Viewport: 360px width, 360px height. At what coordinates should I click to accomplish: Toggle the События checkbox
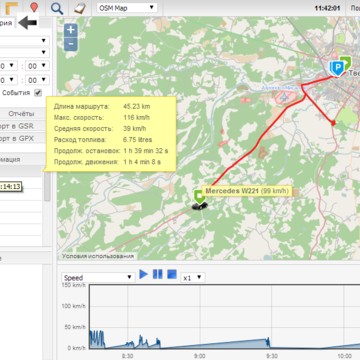(38, 93)
